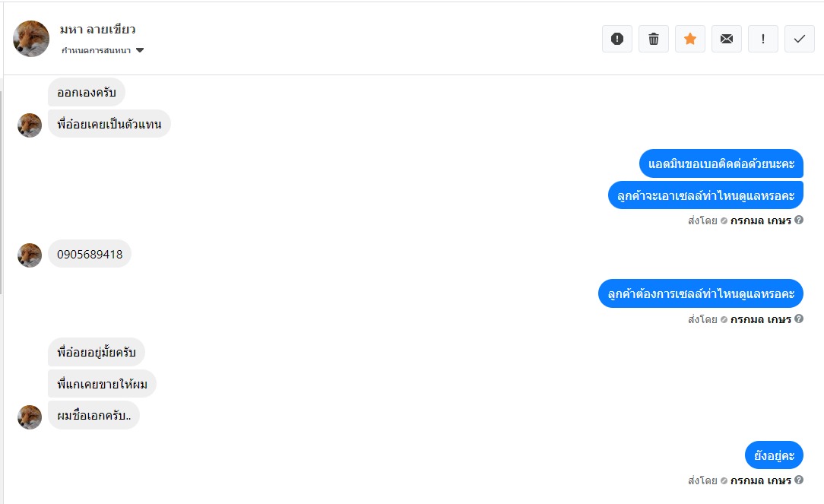Select the แอดมินขอเบอติดต่อด้วยนะคะ message bubble

[721, 163]
